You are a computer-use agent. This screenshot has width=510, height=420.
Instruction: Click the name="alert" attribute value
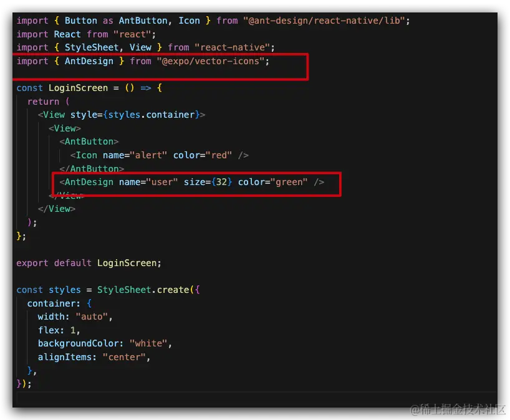tap(148, 155)
